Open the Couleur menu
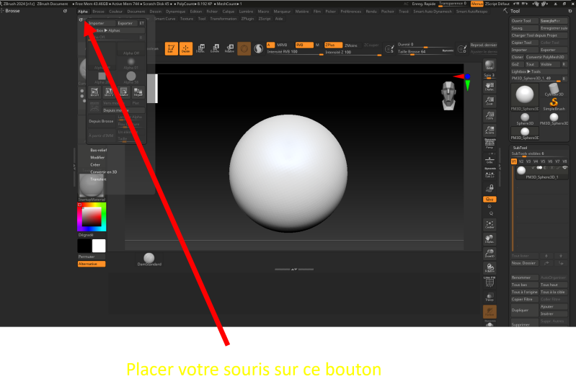The height and width of the screenshot is (392, 576). point(116,12)
